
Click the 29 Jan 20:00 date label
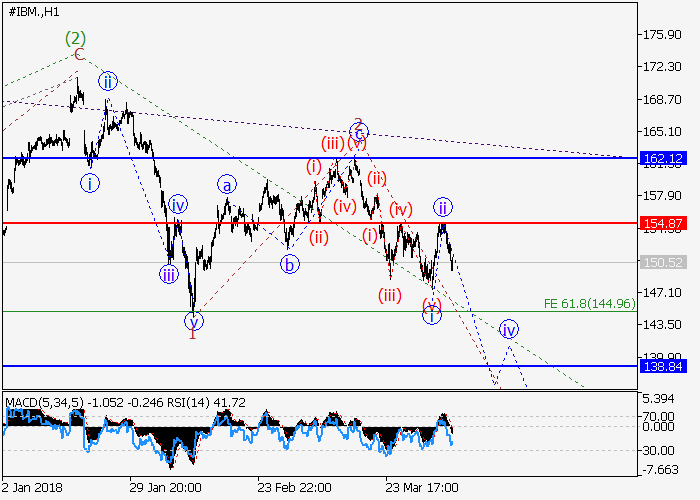pos(166,487)
